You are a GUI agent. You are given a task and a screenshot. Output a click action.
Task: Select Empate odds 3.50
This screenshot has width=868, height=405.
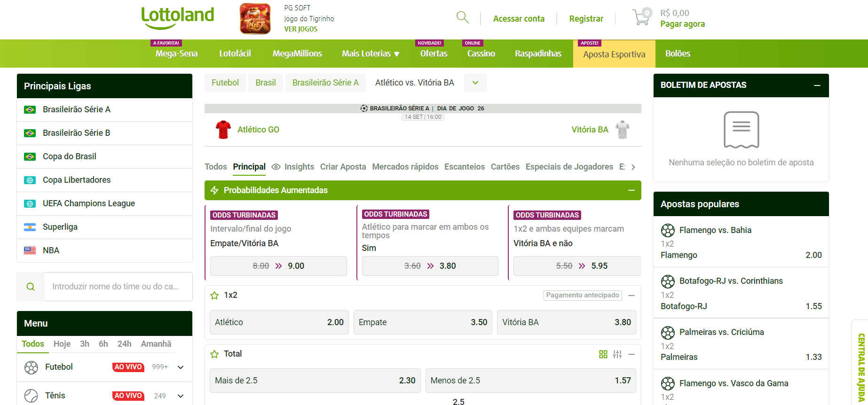click(423, 322)
